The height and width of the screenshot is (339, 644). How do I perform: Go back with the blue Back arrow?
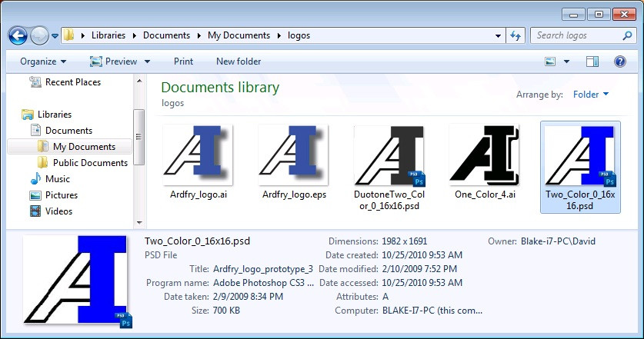(x=18, y=35)
